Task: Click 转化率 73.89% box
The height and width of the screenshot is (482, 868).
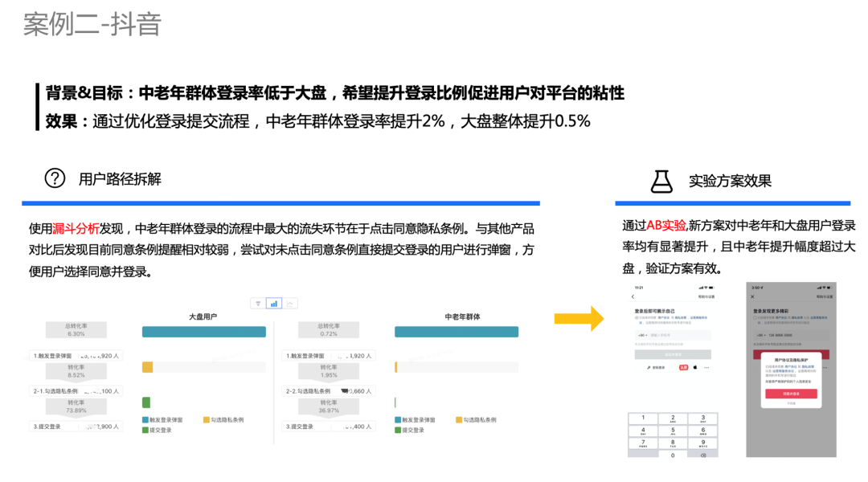Action: point(76,406)
